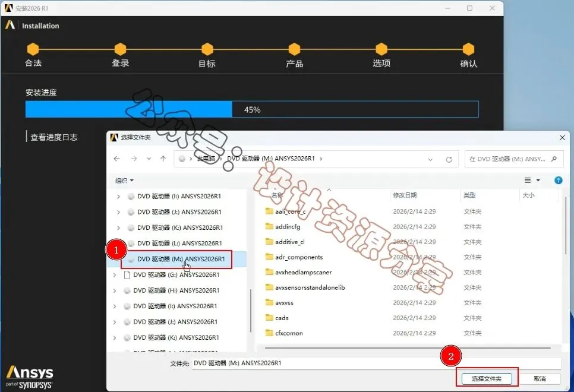Click the 选项 step marker
Screen dimensions: 574x392
[381, 49]
